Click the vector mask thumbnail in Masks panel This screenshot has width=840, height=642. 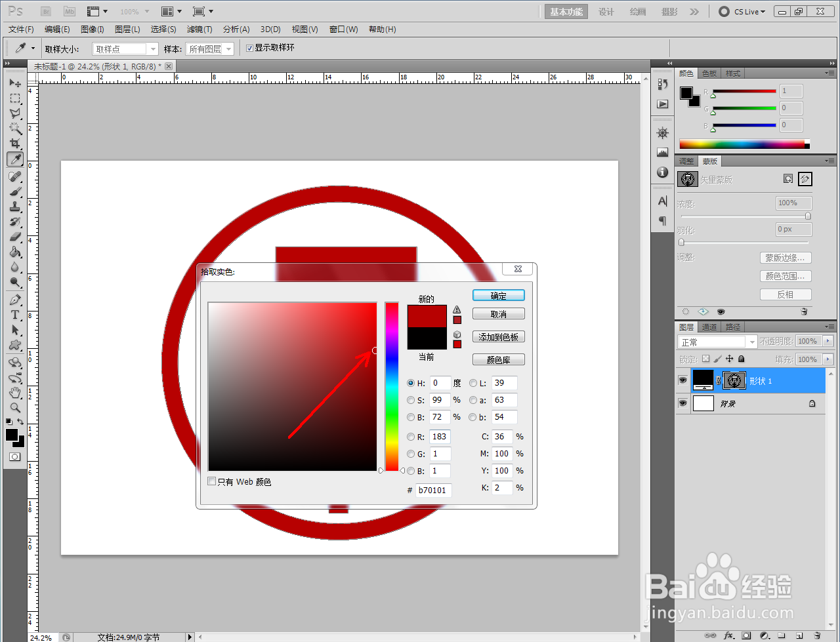pyautogui.click(x=688, y=179)
